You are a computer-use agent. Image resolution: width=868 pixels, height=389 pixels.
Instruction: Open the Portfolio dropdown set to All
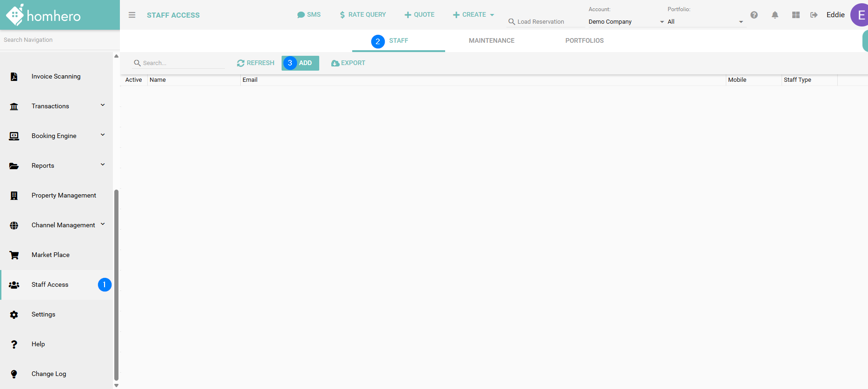coord(705,22)
